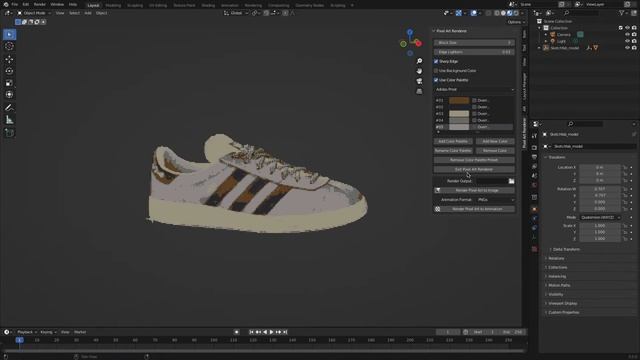Screen dimensions: 640x360
Task: Select the Move tool
Action: tap(9, 60)
